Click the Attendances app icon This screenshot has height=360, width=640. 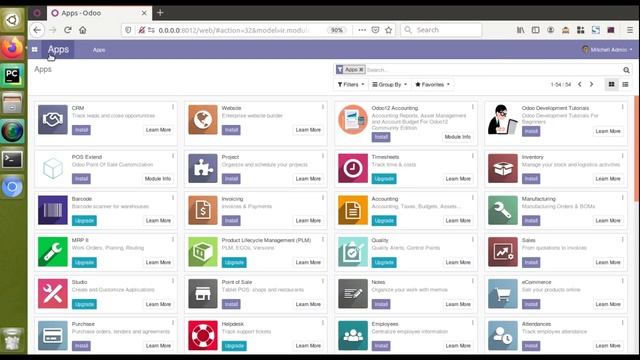coord(502,336)
